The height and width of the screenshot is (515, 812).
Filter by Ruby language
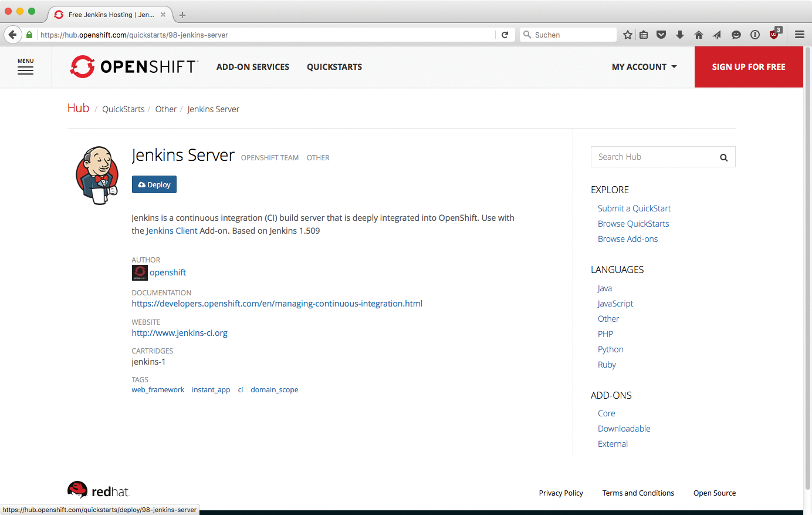[x=607, y=365]
